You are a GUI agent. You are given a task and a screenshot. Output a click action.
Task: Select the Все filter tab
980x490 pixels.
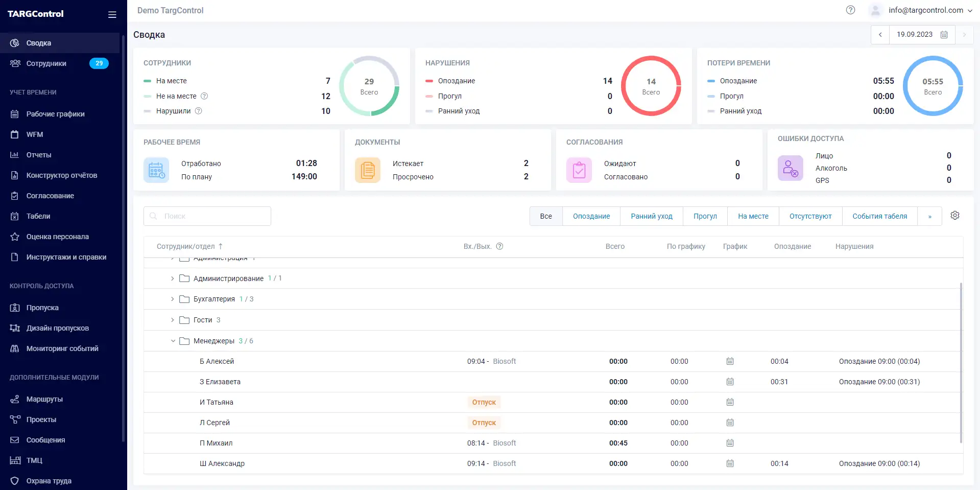click(x=546, y=216)
